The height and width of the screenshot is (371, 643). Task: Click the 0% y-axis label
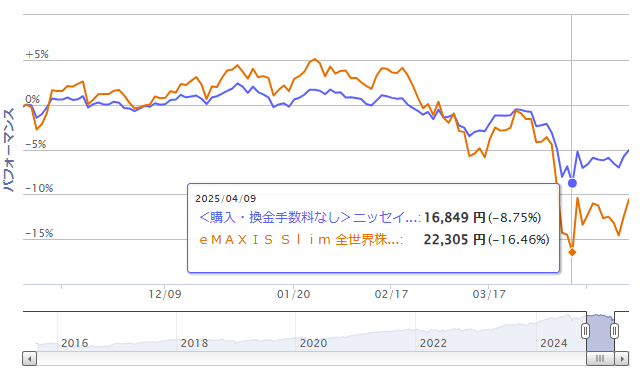32,99
